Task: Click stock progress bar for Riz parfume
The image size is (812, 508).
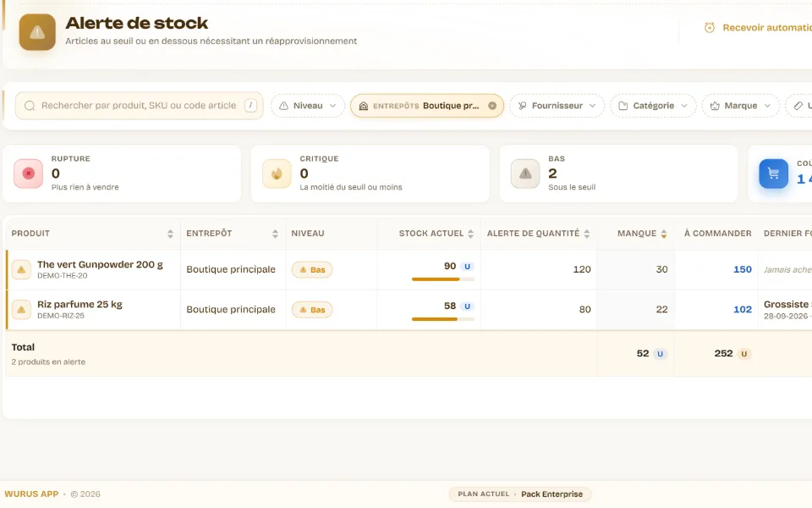Action: [x=442, y=319]
